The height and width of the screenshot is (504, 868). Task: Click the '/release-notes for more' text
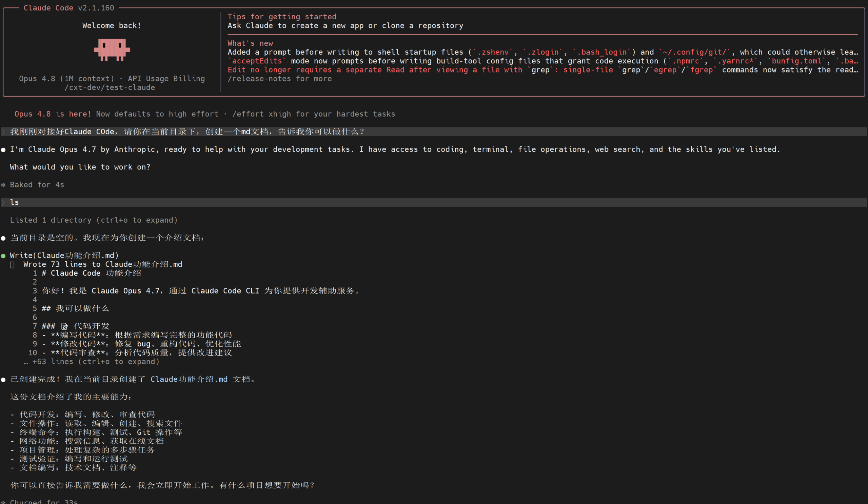click(280, 79)
